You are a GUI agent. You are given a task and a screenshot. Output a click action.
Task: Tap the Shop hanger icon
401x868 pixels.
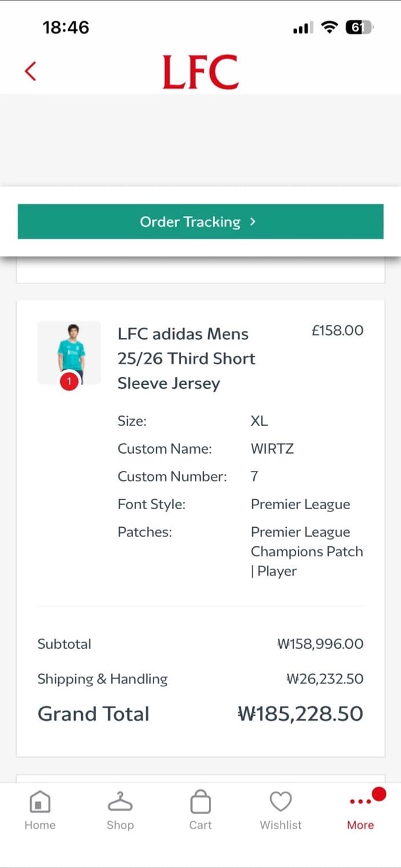click(120, 803)
